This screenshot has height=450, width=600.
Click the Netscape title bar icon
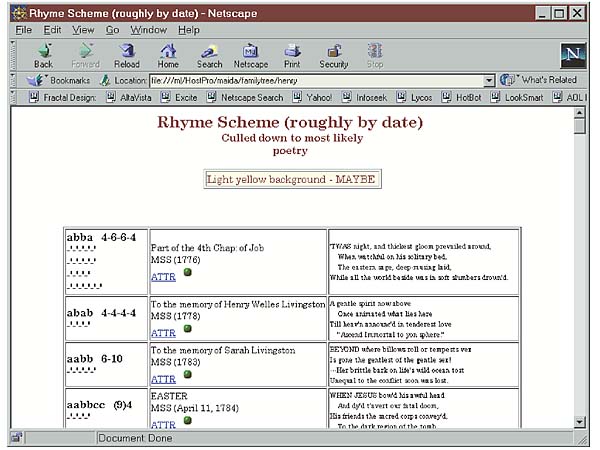(x=19, y=13)
